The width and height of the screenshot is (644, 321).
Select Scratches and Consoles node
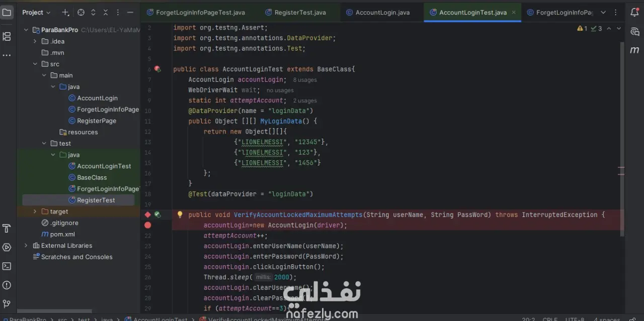[x=72, y=257]
